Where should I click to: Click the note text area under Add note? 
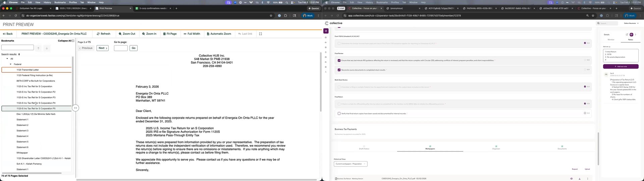621,55
